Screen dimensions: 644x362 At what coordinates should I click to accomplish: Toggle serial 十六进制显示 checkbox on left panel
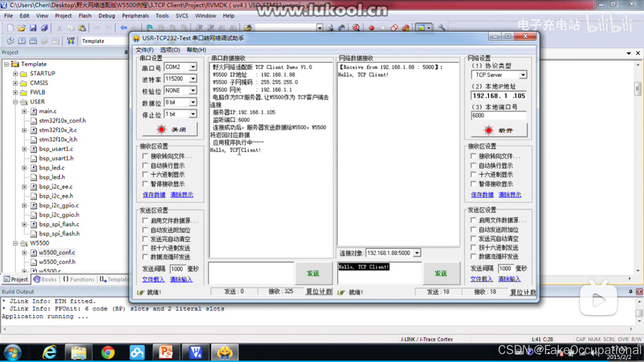point(146,174)
